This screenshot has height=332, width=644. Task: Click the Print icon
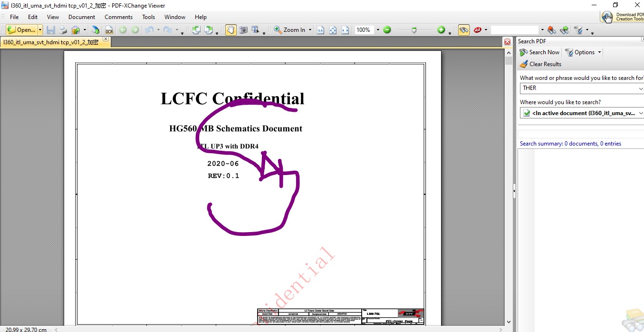63,30
